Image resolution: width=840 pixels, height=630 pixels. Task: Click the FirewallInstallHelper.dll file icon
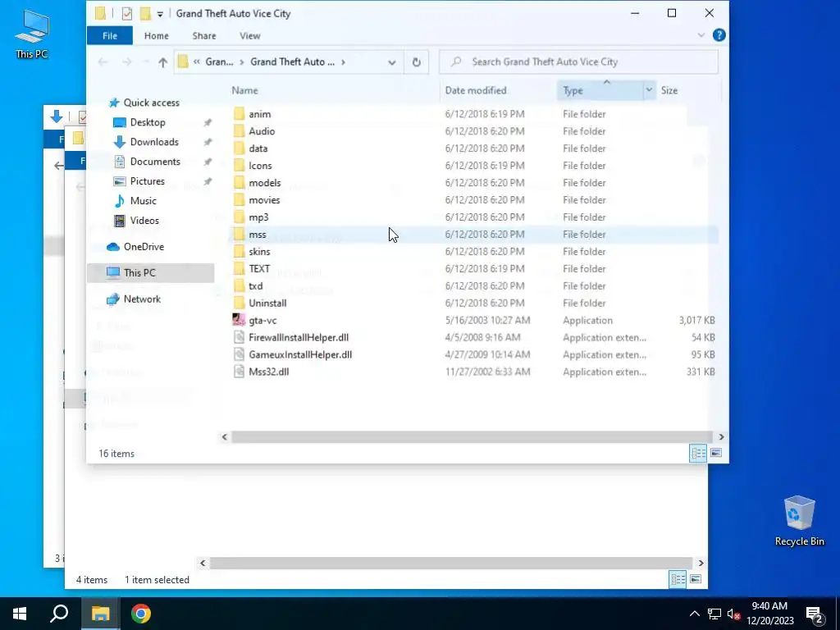pos(240,337)
